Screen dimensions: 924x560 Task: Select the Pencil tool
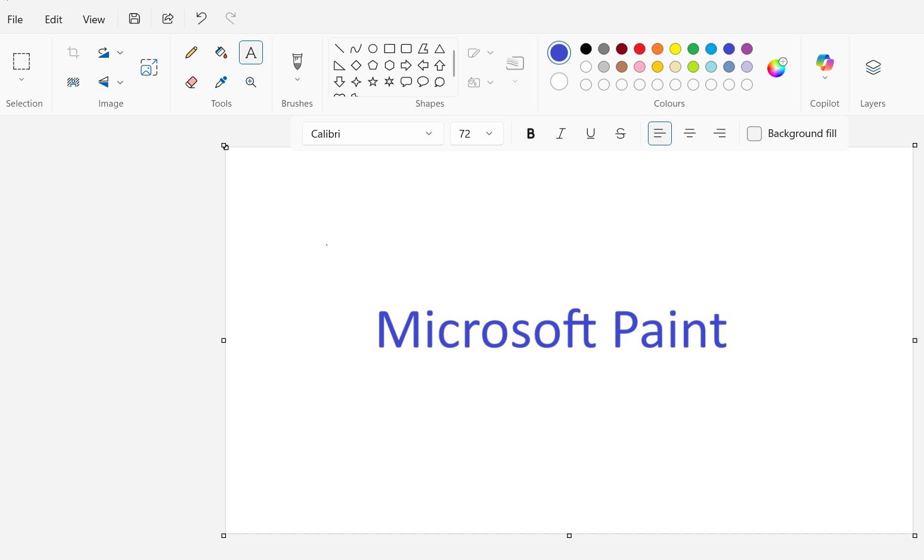[191, 52]
